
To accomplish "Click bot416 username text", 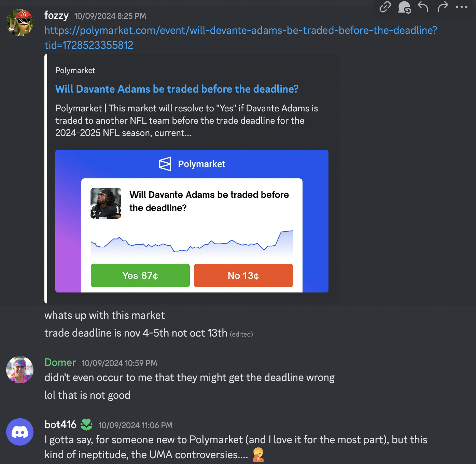I will pos(60,425).
